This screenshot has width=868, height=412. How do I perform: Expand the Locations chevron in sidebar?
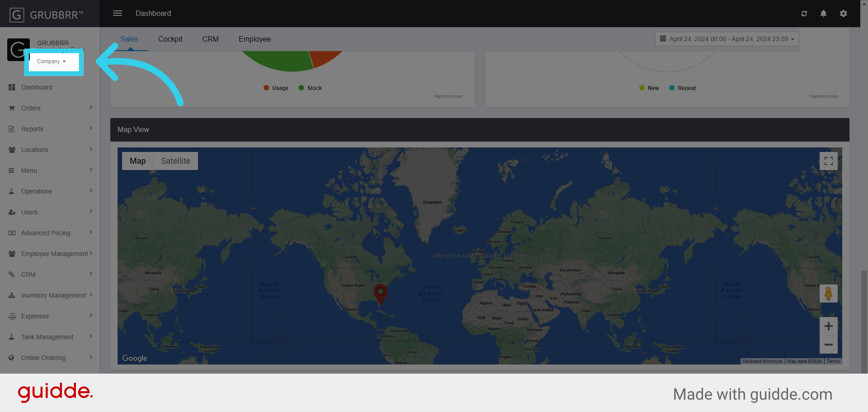(91, 149)
